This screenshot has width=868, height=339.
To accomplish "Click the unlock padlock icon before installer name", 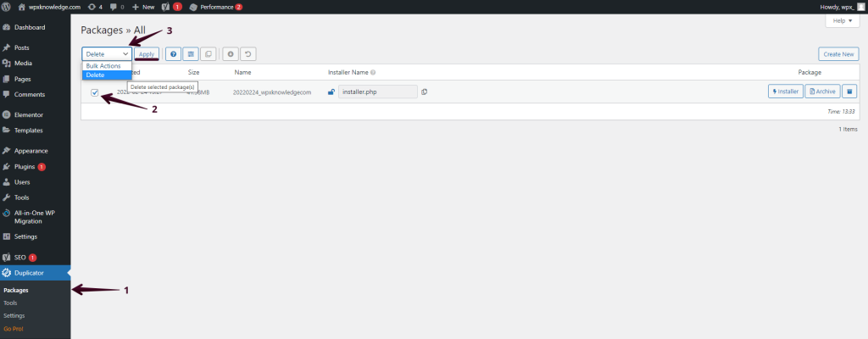I will coord(331,92).
